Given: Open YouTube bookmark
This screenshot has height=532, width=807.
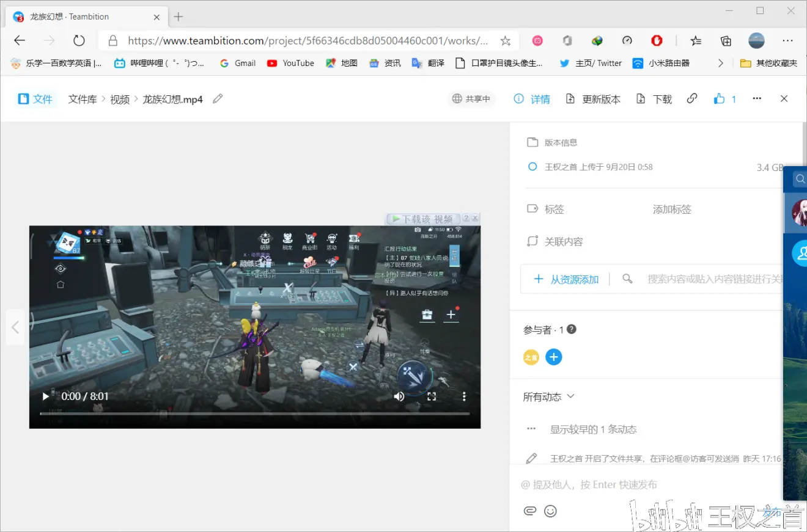Looking at the screenshot, I should (290, 63).
